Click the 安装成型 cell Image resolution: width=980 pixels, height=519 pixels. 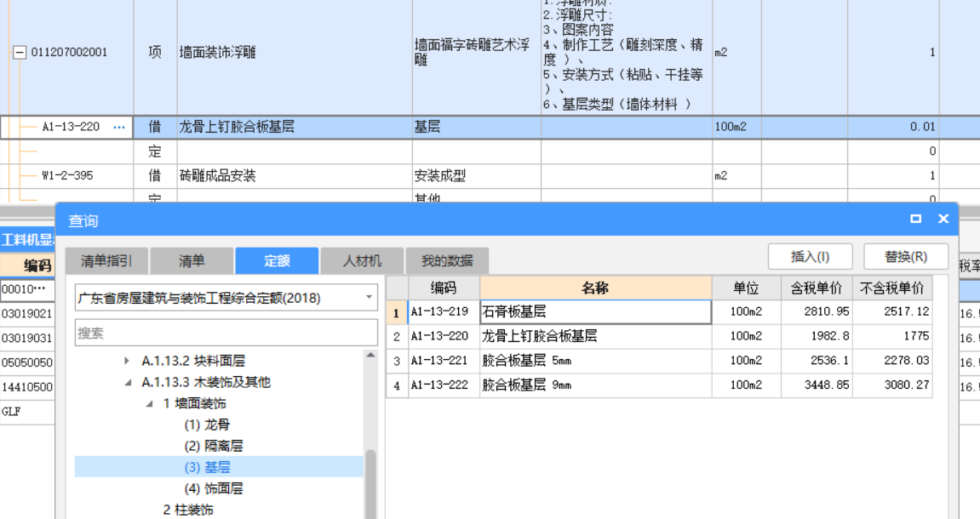[476, 176]
